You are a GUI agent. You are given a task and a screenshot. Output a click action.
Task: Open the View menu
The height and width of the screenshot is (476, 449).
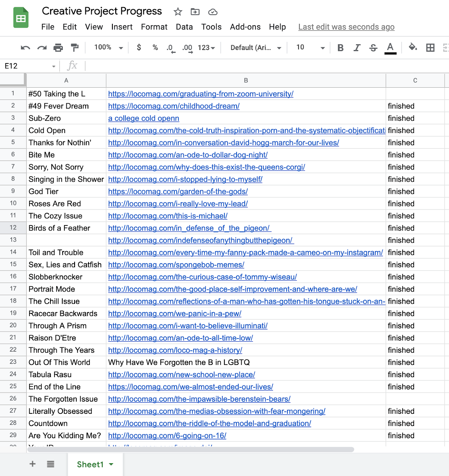[x=94, y=27]
